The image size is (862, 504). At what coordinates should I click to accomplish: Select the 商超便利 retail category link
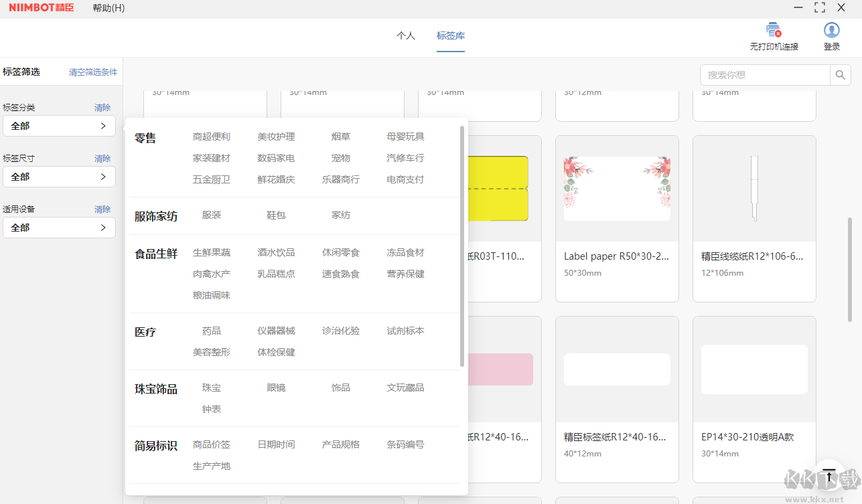[211, 136]
